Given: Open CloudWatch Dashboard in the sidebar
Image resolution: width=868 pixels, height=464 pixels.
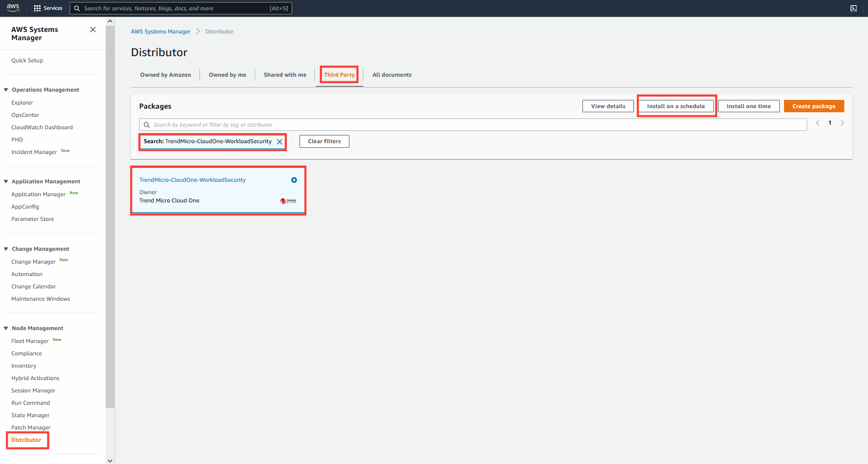Looking at the screenshot, I should coord(42,127).
